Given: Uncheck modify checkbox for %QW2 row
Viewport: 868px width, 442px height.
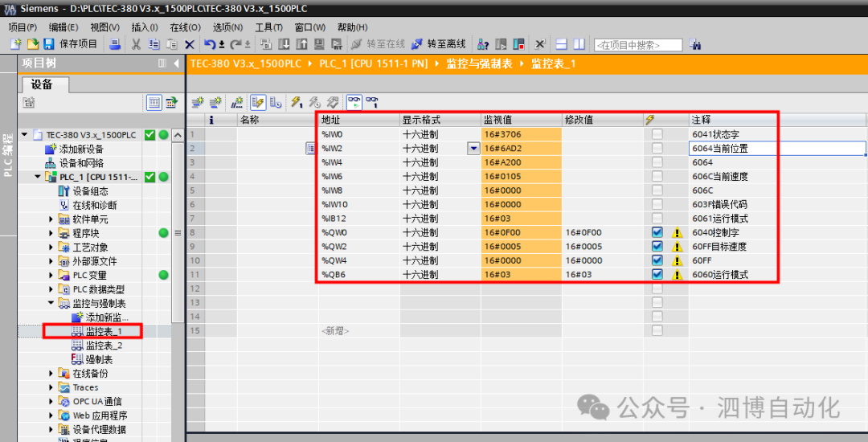Looking at the screenshot, I should coord(657,246).
